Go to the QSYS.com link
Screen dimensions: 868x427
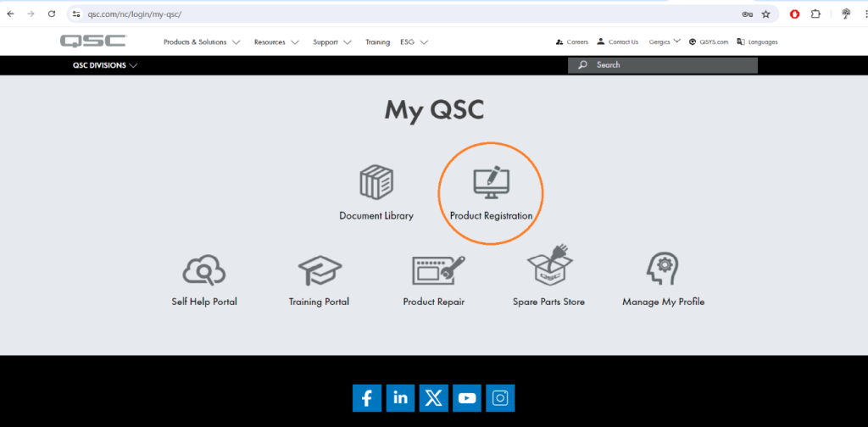tap(709, 42)
